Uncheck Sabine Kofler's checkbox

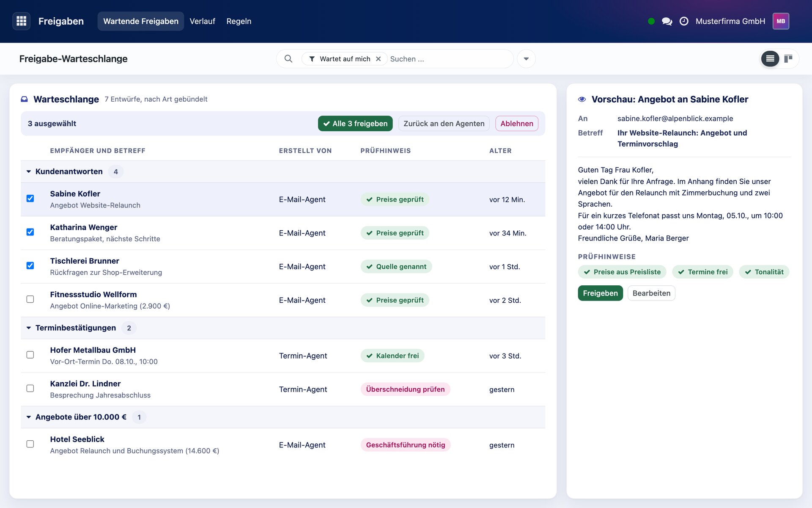pyautogui.click(x=30, y=198)
